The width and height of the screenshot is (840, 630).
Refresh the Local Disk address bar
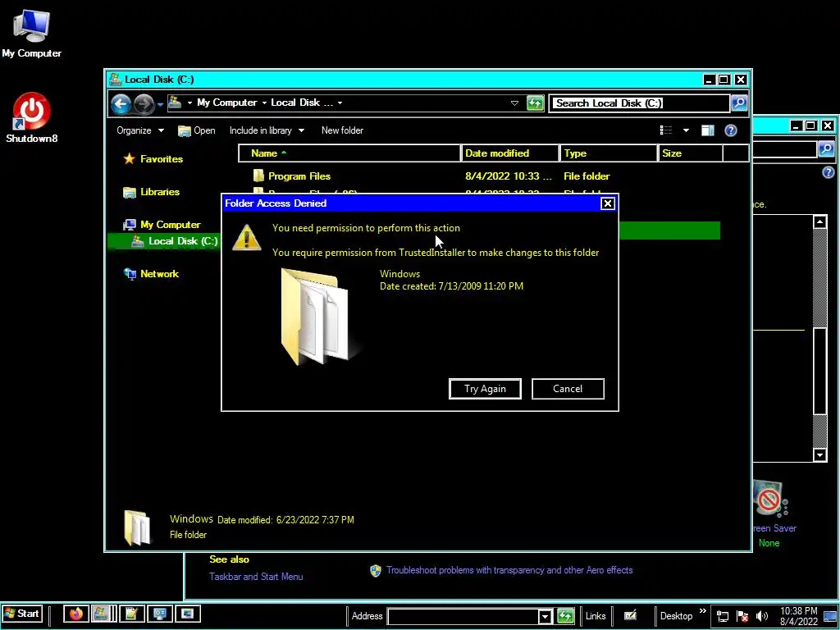(x=535, y=103)
